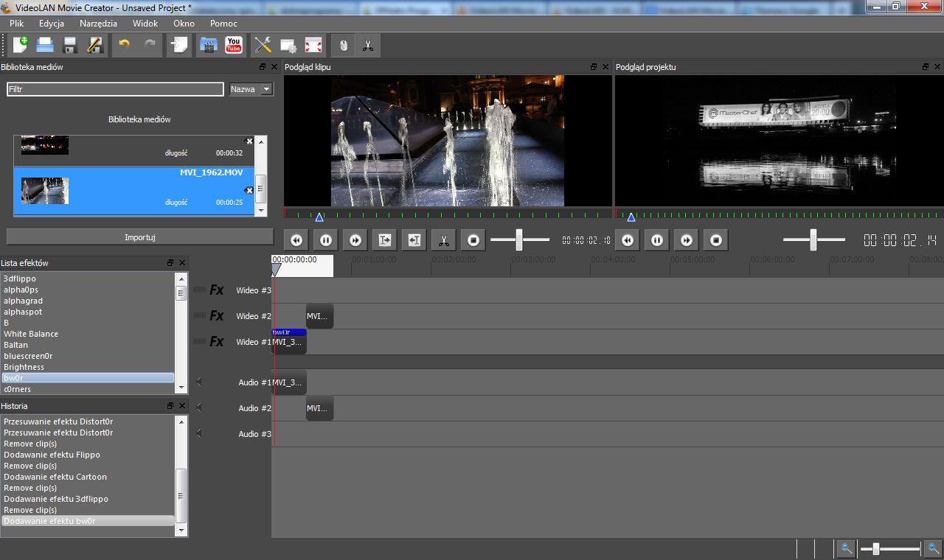944x560 pixels.
Task: Select the scissors cut tool in toolbar
Action: tap(367, 45)
